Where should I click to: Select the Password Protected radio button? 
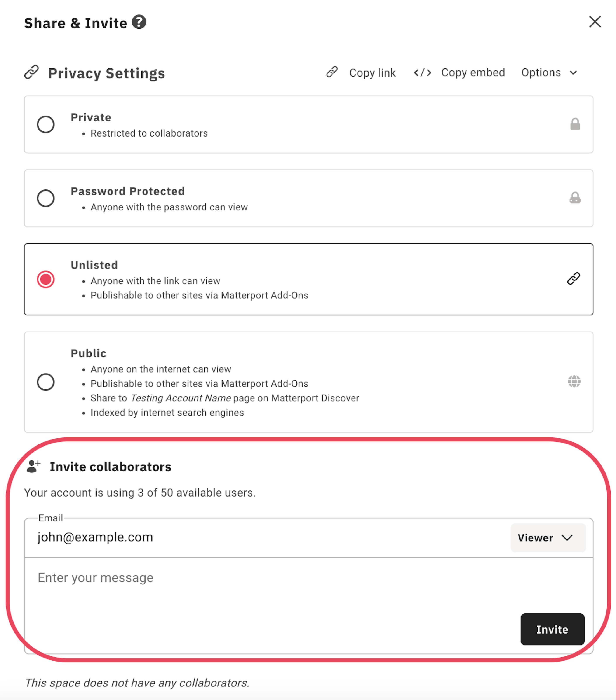46,198
